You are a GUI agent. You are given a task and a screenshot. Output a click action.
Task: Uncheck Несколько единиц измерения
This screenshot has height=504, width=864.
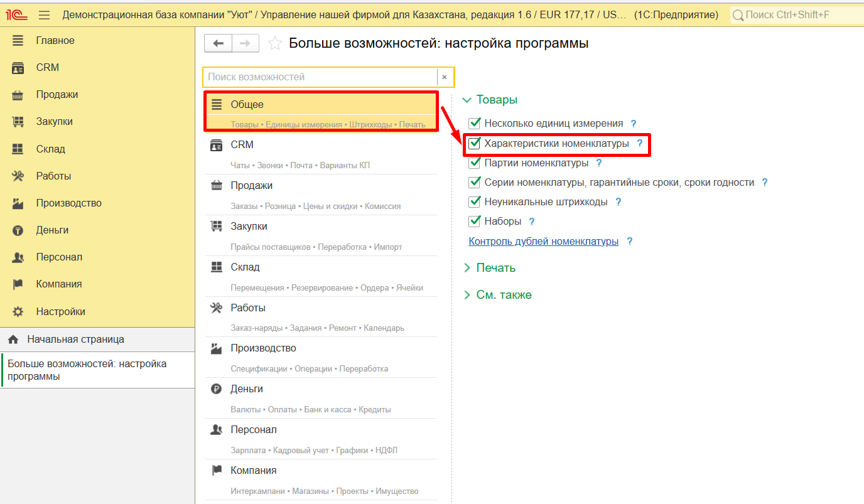[x=475, y=124]
